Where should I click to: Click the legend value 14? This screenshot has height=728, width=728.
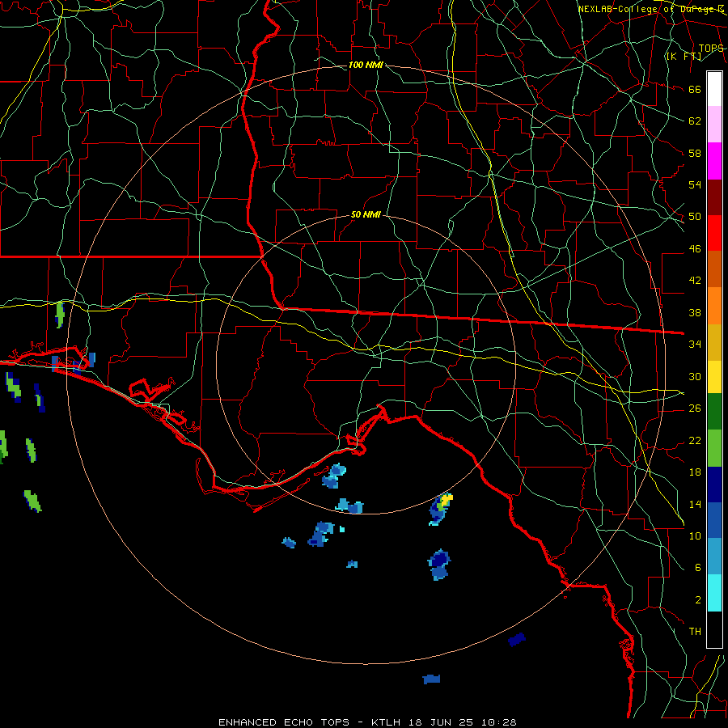tap(695, 504)
